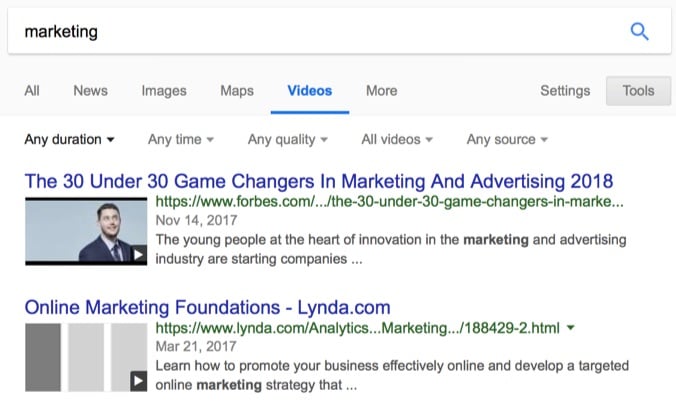Switch to the Images tab
This screenshot has width=676, height=404.
coord(164,91)
